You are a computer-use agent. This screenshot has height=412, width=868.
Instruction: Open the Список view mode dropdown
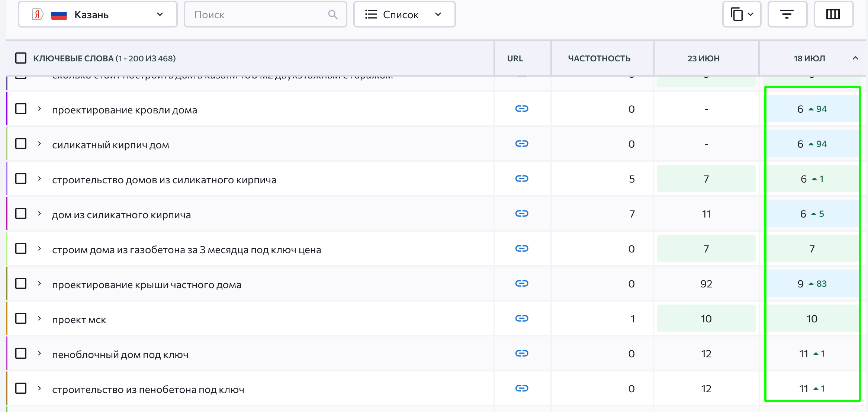[x=405, y=15]
